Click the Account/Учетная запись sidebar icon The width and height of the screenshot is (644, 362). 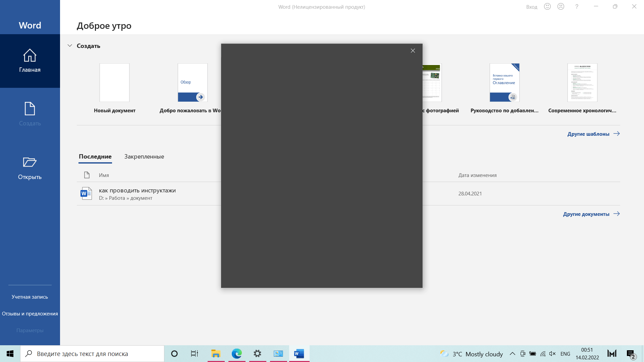click(30, 297)
